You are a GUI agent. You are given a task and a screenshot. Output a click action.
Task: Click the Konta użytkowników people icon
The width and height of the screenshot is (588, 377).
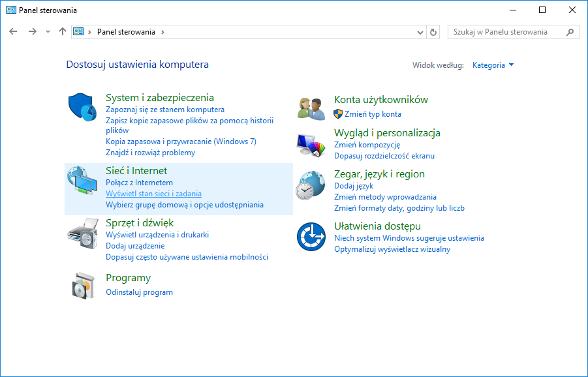[x=311, y=106]
